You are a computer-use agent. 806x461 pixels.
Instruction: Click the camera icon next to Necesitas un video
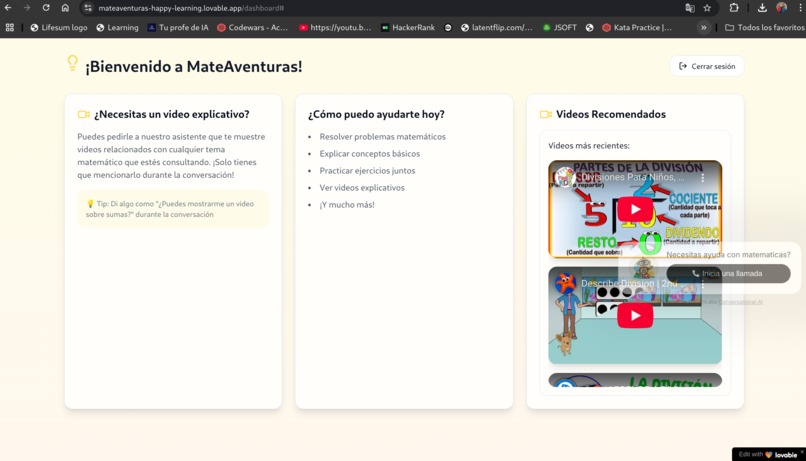(x=83, y=114)
